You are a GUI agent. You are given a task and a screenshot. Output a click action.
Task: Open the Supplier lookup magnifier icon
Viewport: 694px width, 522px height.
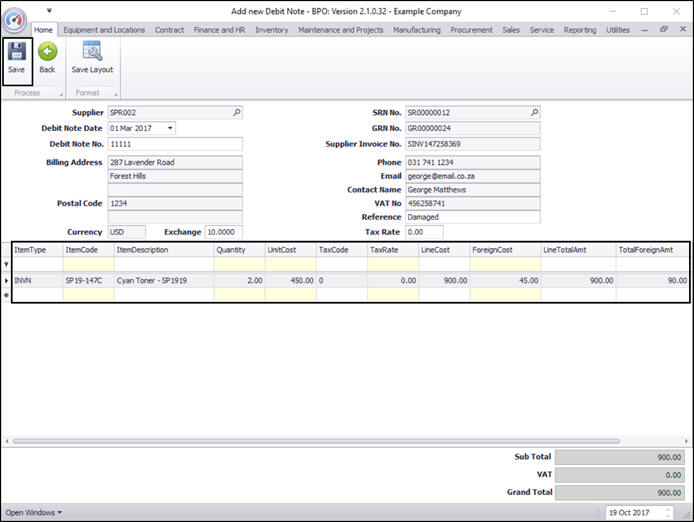237,112
